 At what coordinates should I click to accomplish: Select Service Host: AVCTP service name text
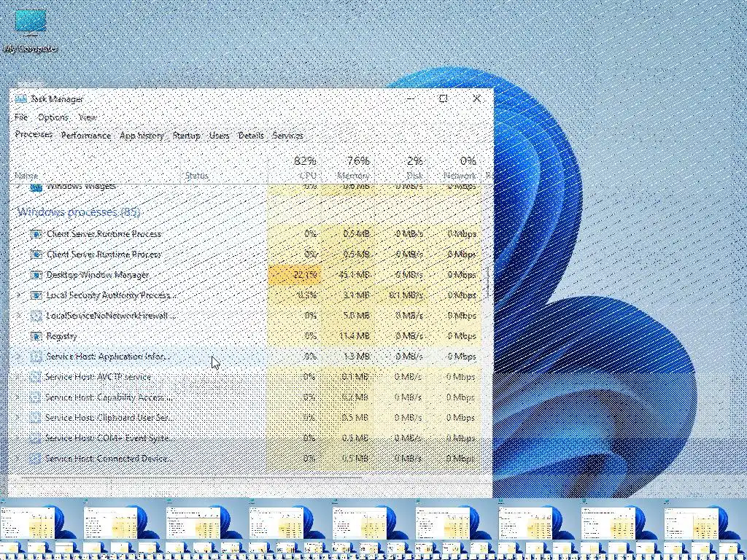[x=98, y=377]
